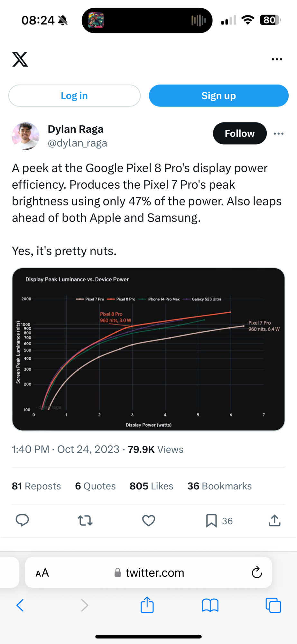Tap the X logo icon
The height and width of the screenshot is (644, 297).
pos(20,59)
